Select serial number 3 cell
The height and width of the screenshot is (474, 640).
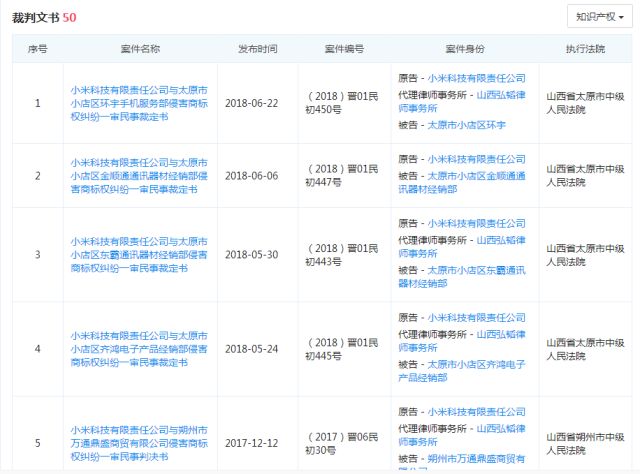(x=38, y=255)
